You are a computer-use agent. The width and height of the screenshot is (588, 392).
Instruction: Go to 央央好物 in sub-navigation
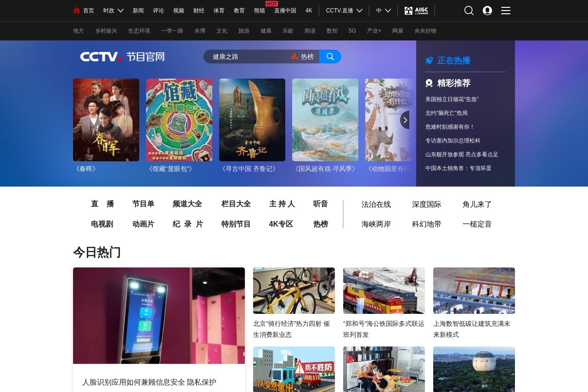tap(425, 31)
